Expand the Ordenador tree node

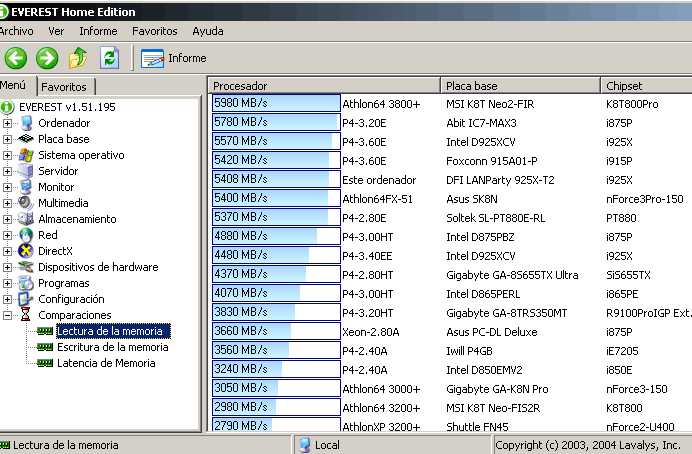7,123
